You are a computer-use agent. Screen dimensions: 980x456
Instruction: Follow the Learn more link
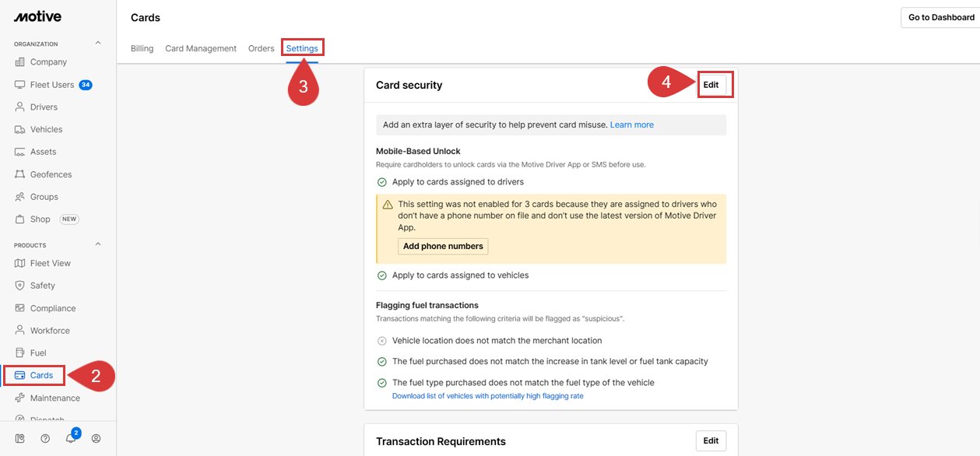click(x=631, y=125)
